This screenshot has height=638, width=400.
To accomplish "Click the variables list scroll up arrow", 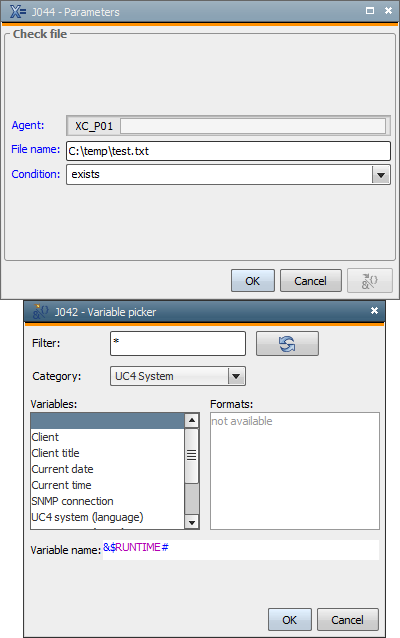I will [x=192, y=420].
